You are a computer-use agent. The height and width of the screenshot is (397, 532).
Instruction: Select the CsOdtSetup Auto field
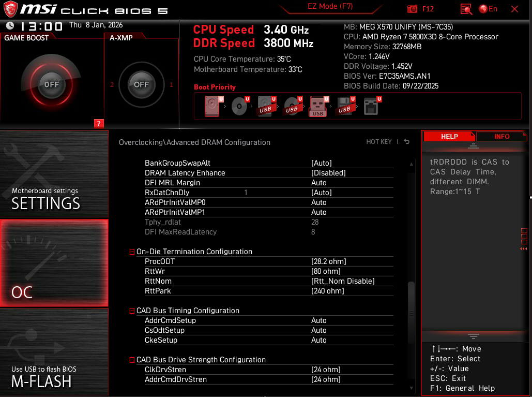(319, 330)
